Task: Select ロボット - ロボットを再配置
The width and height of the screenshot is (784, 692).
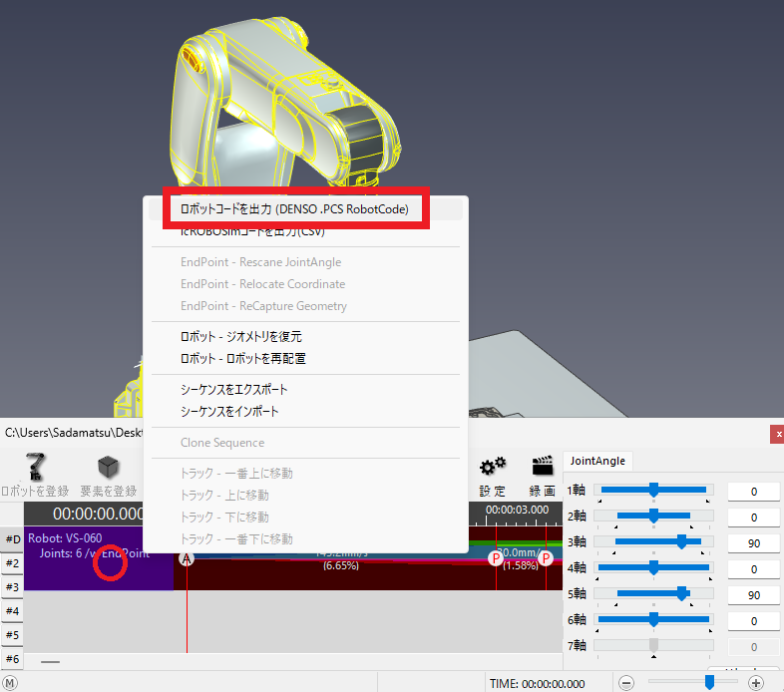Action: click(x=243, y=359)
